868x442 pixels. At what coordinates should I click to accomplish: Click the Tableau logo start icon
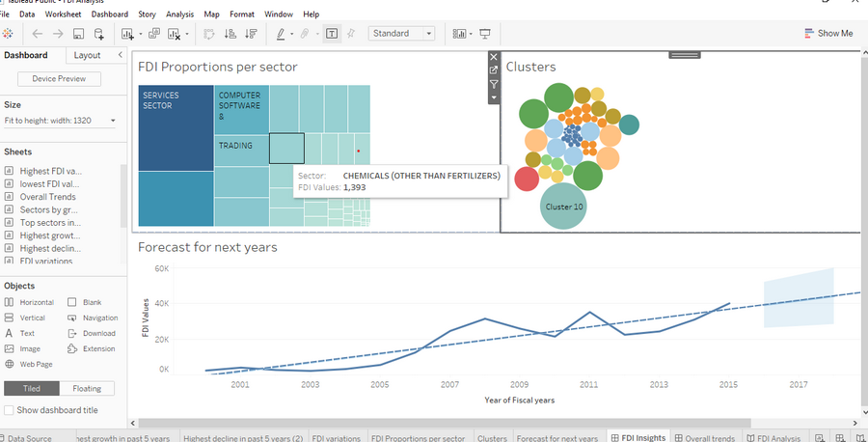pyautogui.click(x=7, y=33)
